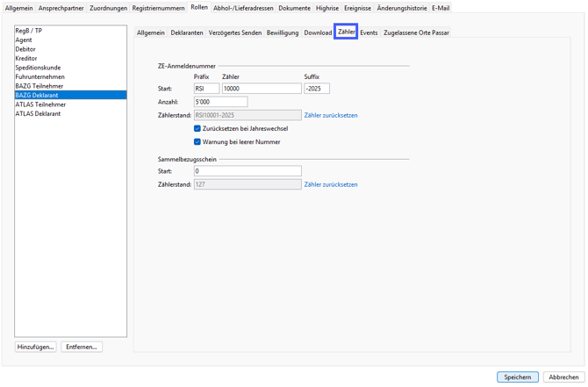Open the Verzögertes Senden tab
This screenshot has width=588, height=387.
(x=234, y=32)
